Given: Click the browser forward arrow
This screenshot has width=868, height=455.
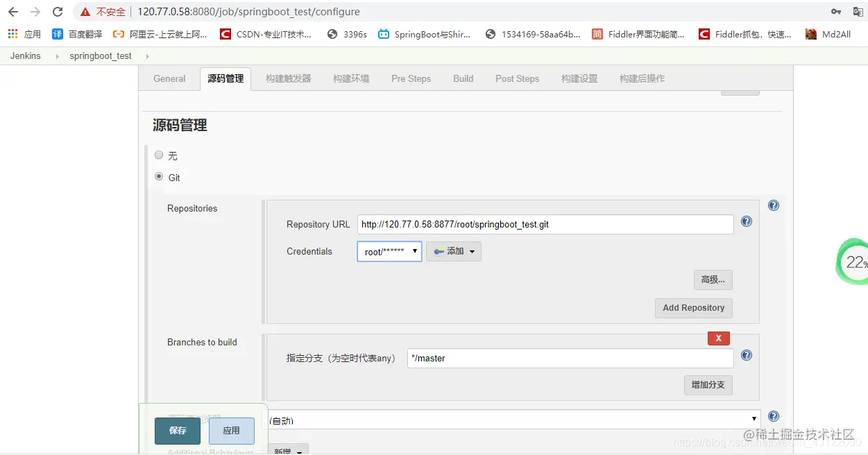Looking at the screenshot, I should (x=35, y=12).
